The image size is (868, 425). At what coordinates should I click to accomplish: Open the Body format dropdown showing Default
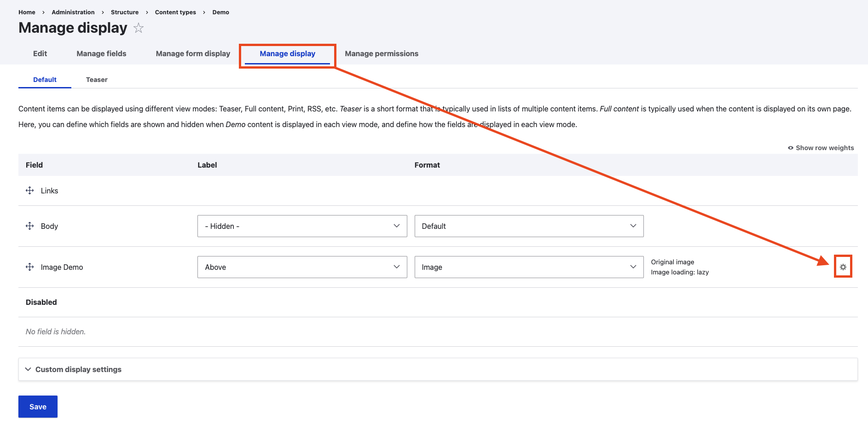click(529, 226)
